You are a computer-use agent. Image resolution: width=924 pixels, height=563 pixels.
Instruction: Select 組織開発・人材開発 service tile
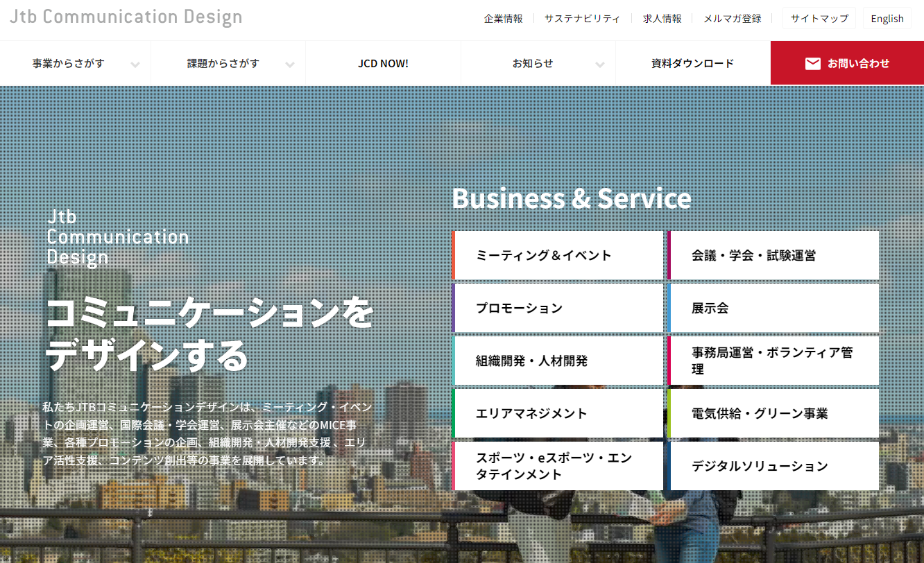click(558, 361)
